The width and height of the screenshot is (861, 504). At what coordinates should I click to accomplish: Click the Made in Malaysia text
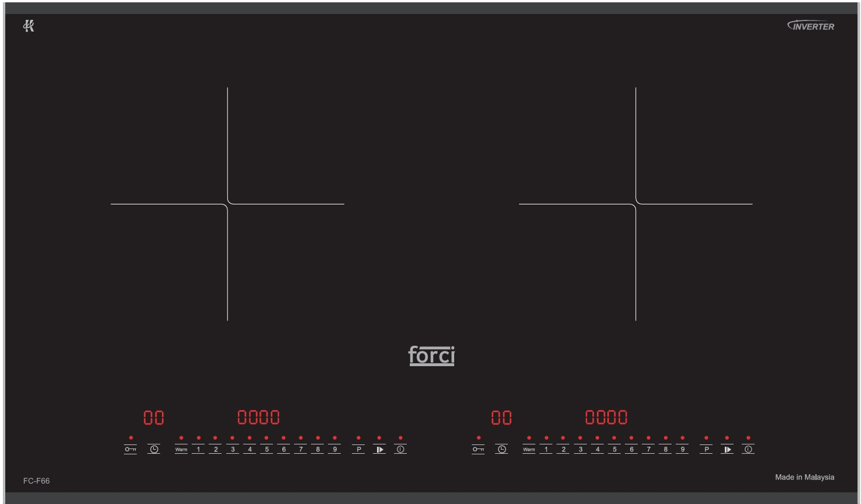point(804,477)
